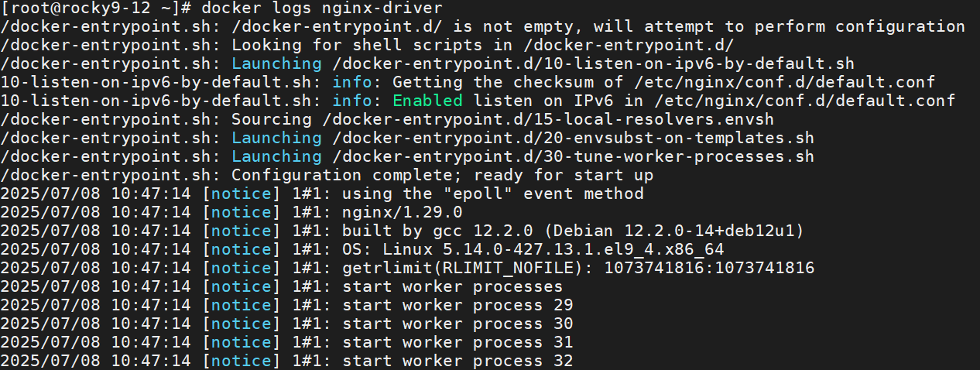Click the "Looking for shell scripts" line

pyautogui.click(x=367, y=46)
